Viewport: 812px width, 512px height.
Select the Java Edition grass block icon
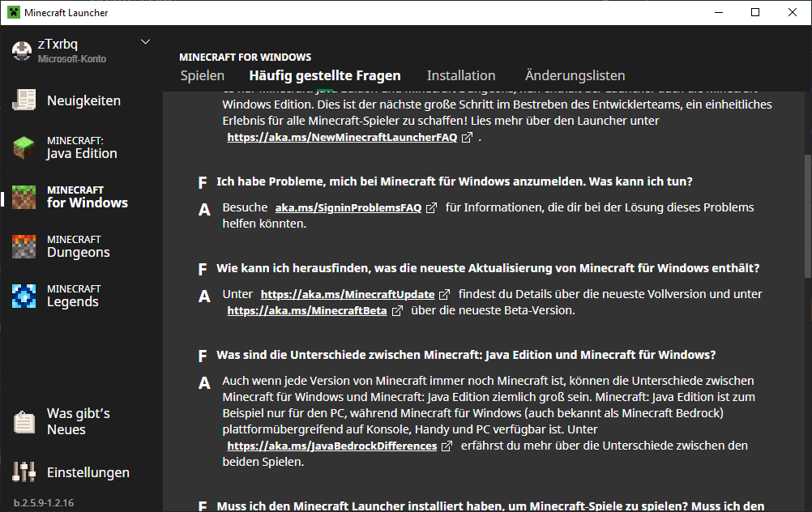24,147
